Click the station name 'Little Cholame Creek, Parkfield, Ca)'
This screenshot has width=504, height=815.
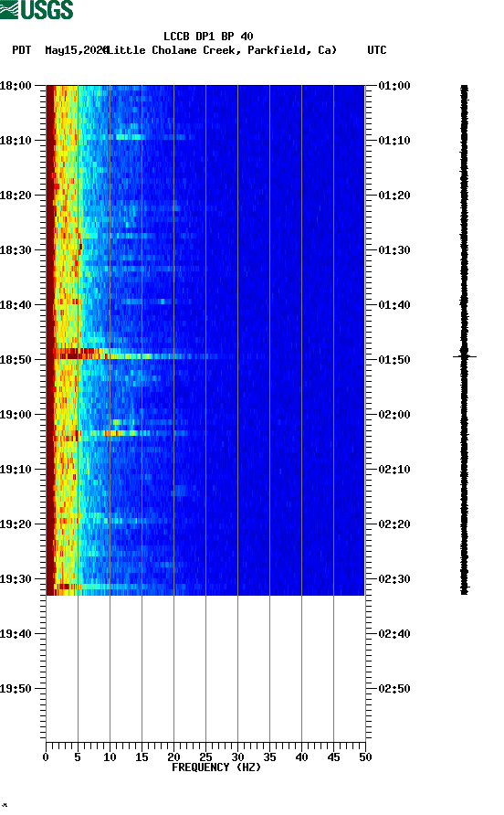click(x=222, y=50)
